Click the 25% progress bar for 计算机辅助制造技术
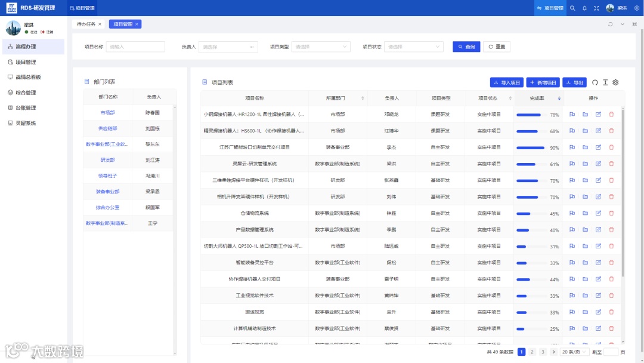Viewport: 644px width, 363px height. pos(532,328)
